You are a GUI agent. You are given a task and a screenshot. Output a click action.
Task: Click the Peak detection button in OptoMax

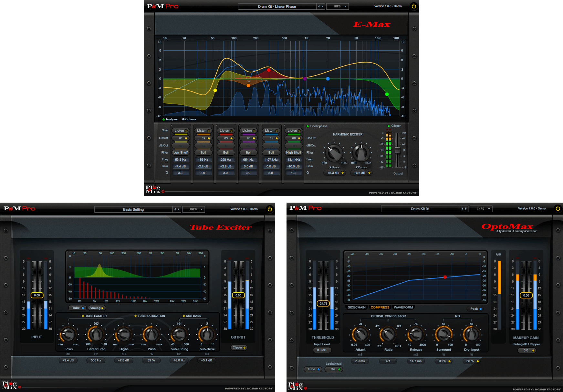[476, 309]
